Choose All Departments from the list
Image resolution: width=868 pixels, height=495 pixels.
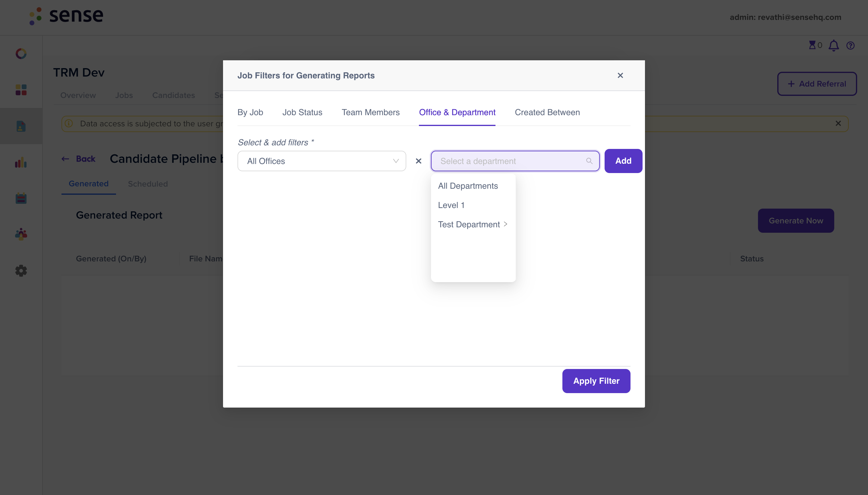point(468,186)
